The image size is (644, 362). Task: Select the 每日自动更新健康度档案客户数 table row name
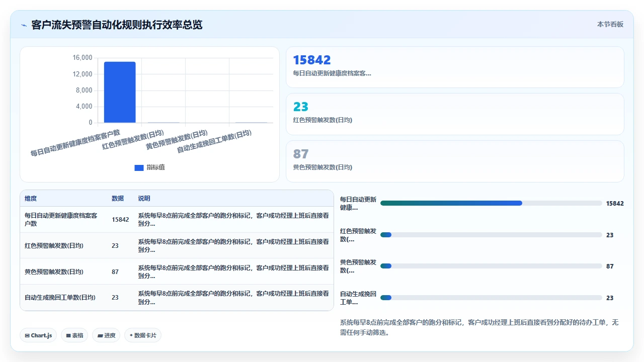pyautogui.click(x=61, y=220)
